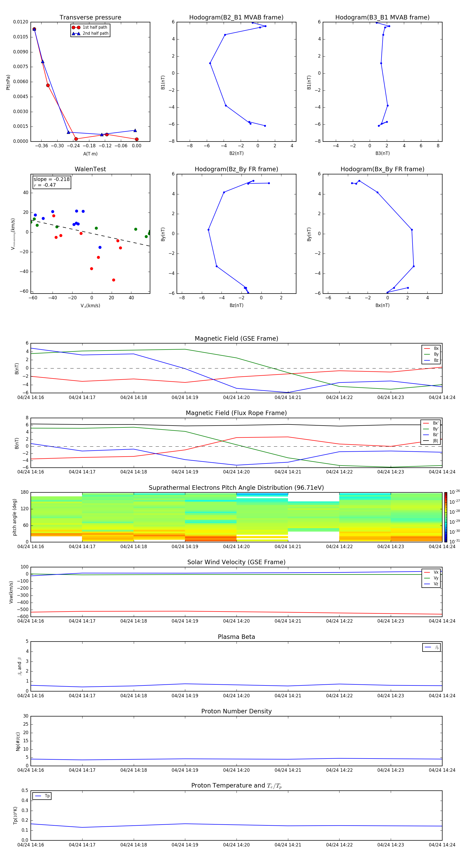Click '04/24 14:20' tick under GSE magnetic field plot

click(x=236, y=397)
